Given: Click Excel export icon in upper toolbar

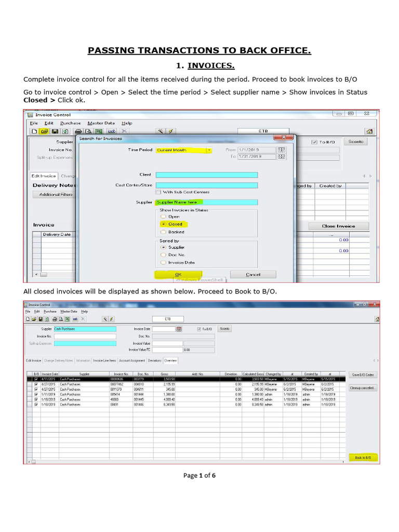Looking at the screenshot, I should pyautogui.click(x=99, y=131).
